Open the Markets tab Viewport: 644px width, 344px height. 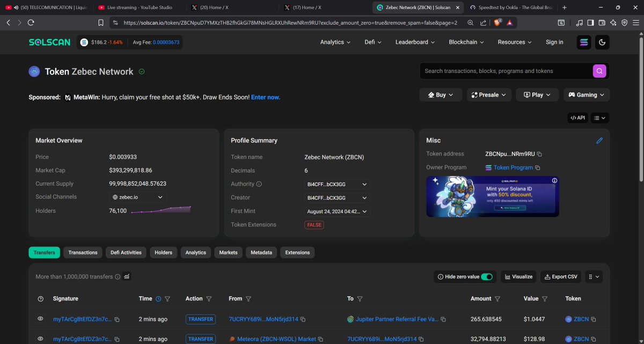pyautogui.click(x=228, y=253)
